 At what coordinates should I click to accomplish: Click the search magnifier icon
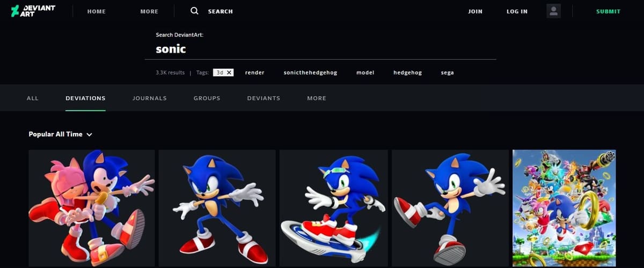(x=194, y=11)
